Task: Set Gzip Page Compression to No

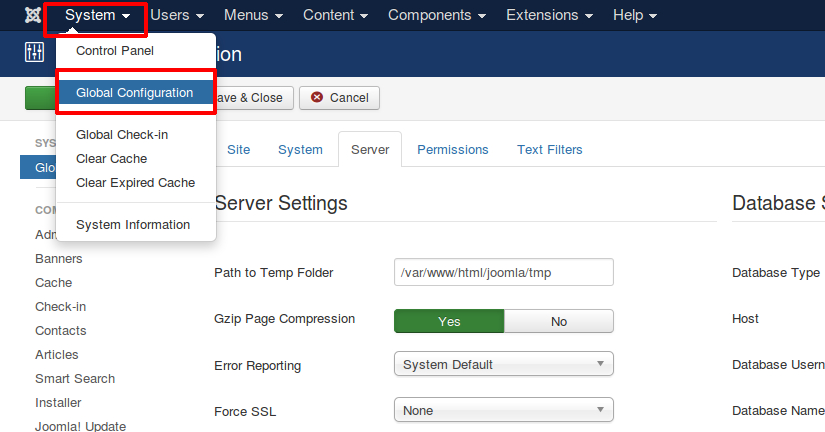Action: (x=558, y=321)
